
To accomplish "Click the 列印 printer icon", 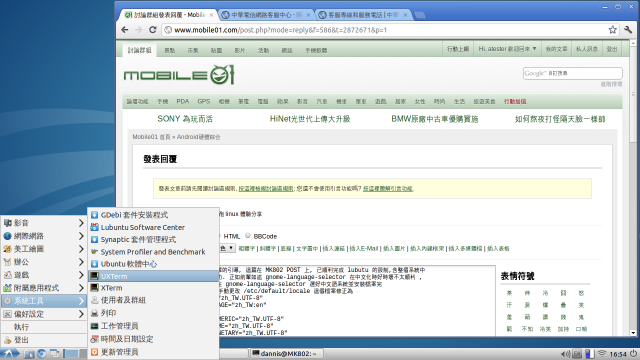I will coord(94,313).
